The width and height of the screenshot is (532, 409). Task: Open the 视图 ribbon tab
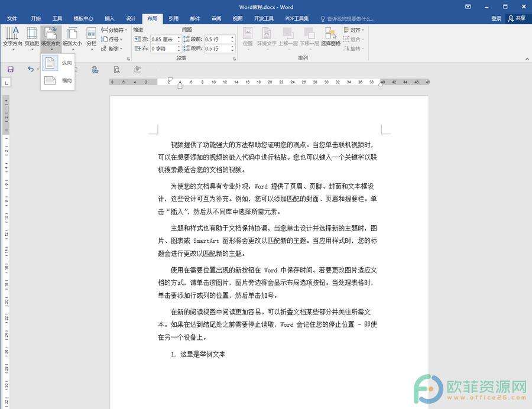pos(238,18)
